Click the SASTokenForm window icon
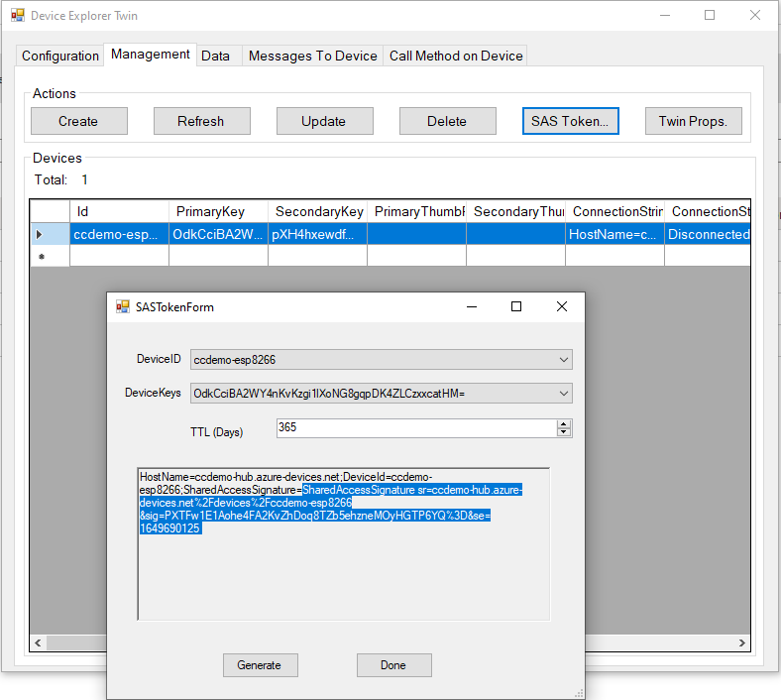Screen dimensions: 781x700 coord(123,307)
